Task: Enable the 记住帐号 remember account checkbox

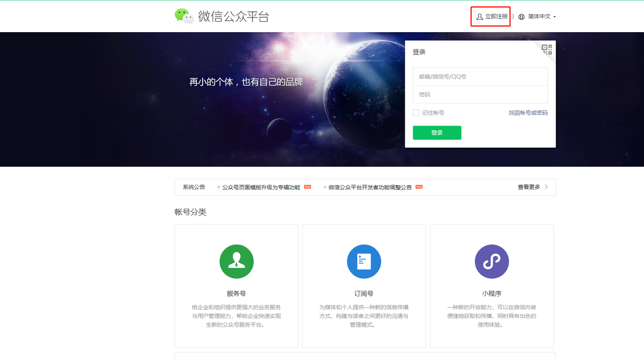Action: pyautogui.click(x=415, y=113)
